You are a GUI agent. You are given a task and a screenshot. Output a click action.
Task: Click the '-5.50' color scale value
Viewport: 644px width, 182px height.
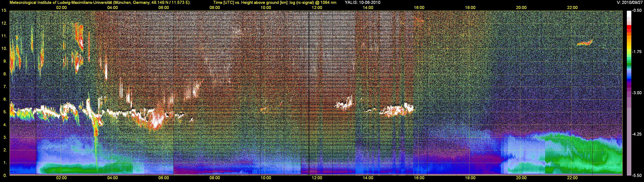point(637,176)
